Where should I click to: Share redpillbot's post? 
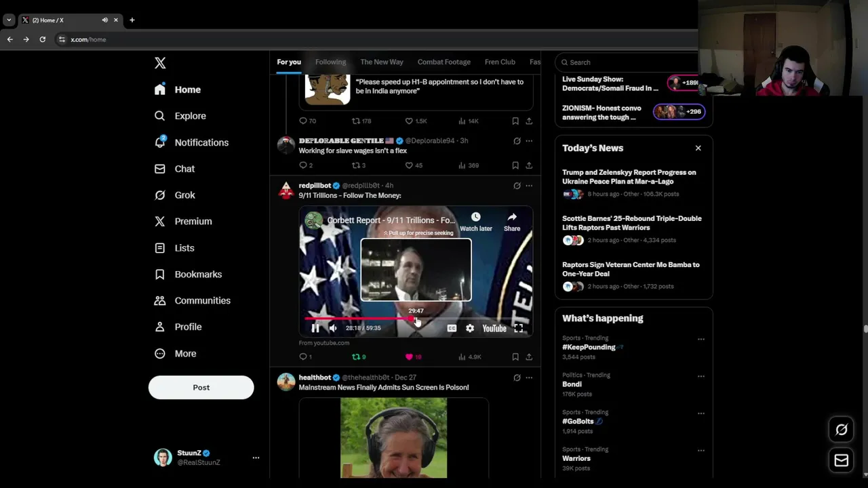click(x=529, y=357)
